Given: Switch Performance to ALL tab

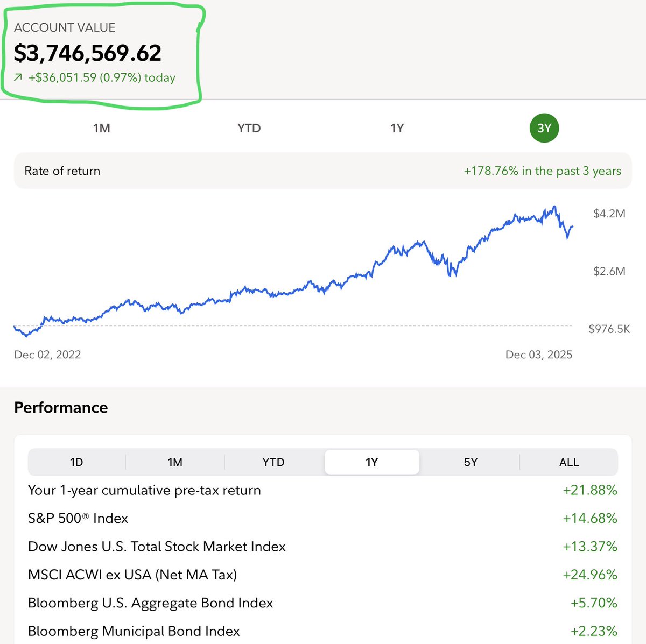Looking at the screenshot, I should tap(569, 462).
